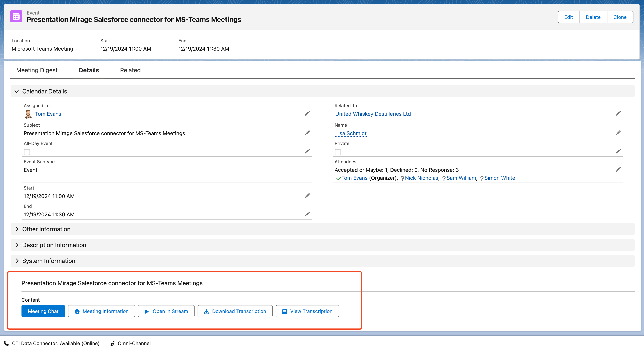
Task: Click pencil icon for Private field
Action: pos(618,151)
